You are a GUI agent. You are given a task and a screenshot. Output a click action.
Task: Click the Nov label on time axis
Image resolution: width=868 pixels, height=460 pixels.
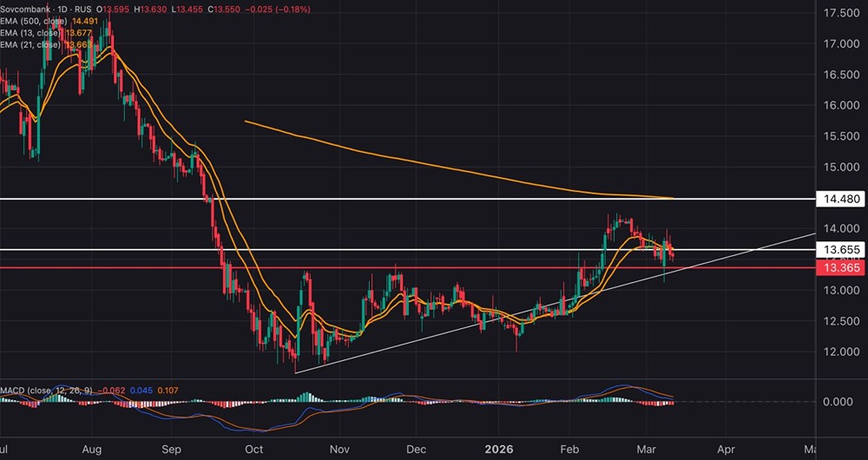[x=341, y=449]
